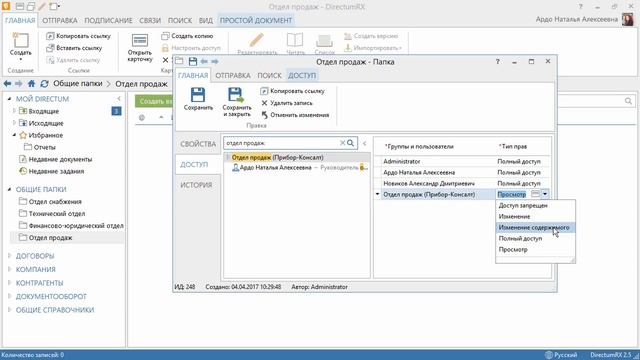Select Новиков Александр Дмитриевич row
This screenshot has width=640, height=360.
462,184
